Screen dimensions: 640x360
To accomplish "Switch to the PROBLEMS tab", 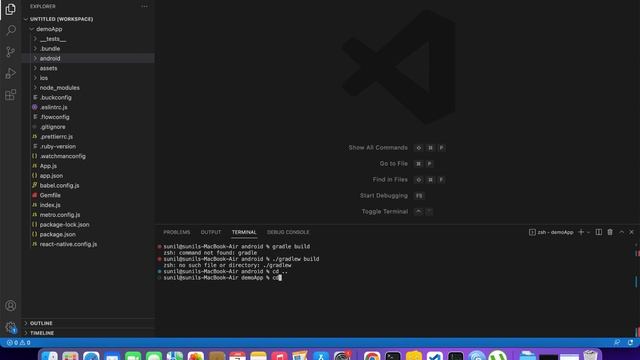I will (x=177, y=232).
